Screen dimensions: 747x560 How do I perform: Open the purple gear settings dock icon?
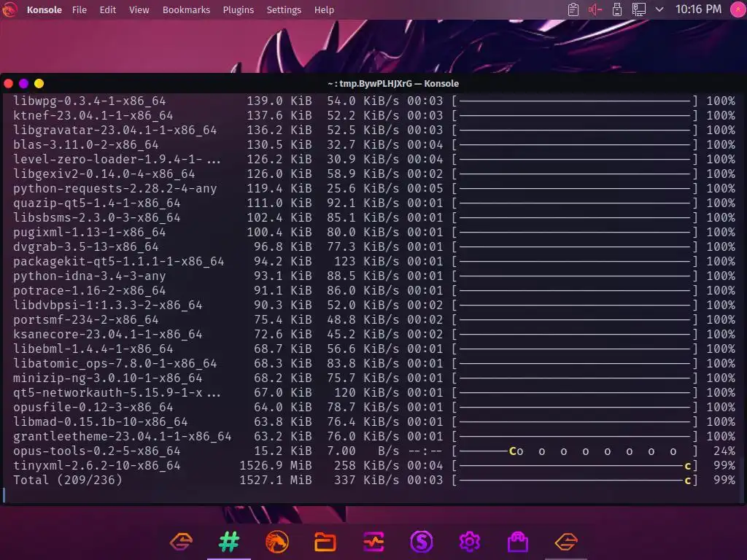tap(470, 542)
